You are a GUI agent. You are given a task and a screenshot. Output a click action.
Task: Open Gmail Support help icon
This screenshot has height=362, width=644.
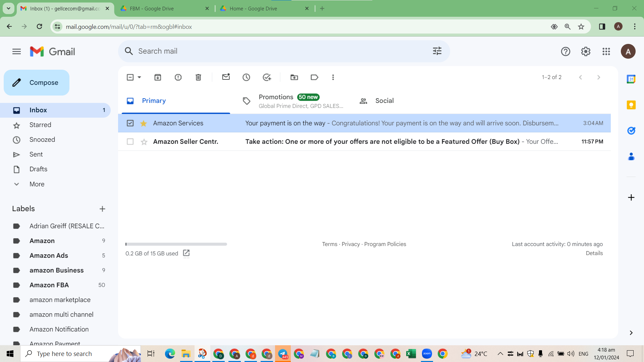pyautogui.click(x=566, y=52)
